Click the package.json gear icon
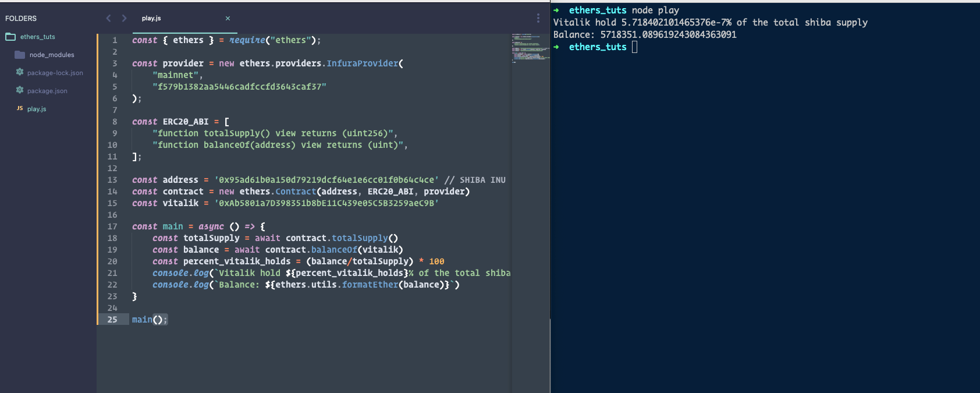The height and width of the screenshot is (393, 980). click(20, 90)
